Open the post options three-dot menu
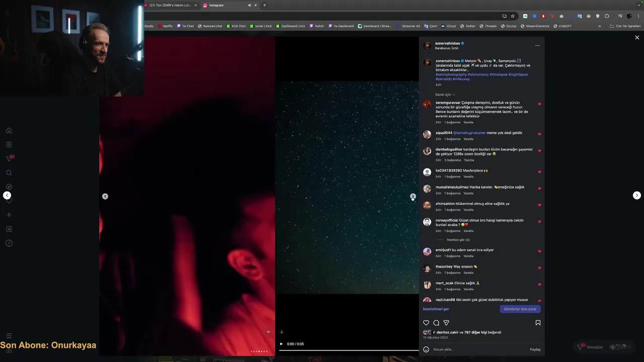Screen dimensions: 644x362 click(x=537, y=46)
